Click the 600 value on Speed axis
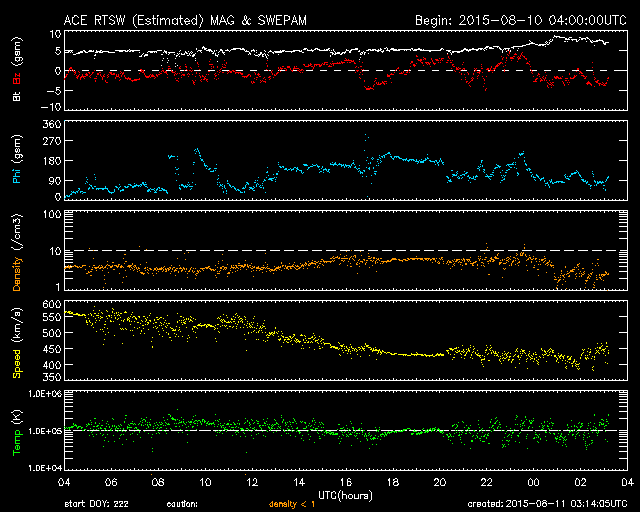 [52, 304]
